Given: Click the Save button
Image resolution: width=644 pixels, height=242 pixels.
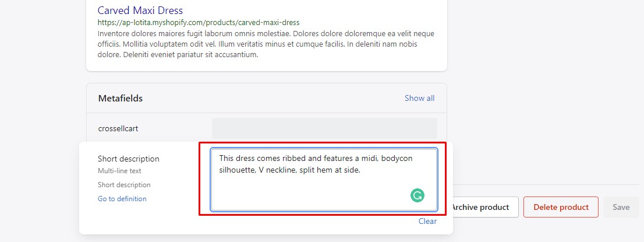Looking at the screenshot, I should click(621, 207).
